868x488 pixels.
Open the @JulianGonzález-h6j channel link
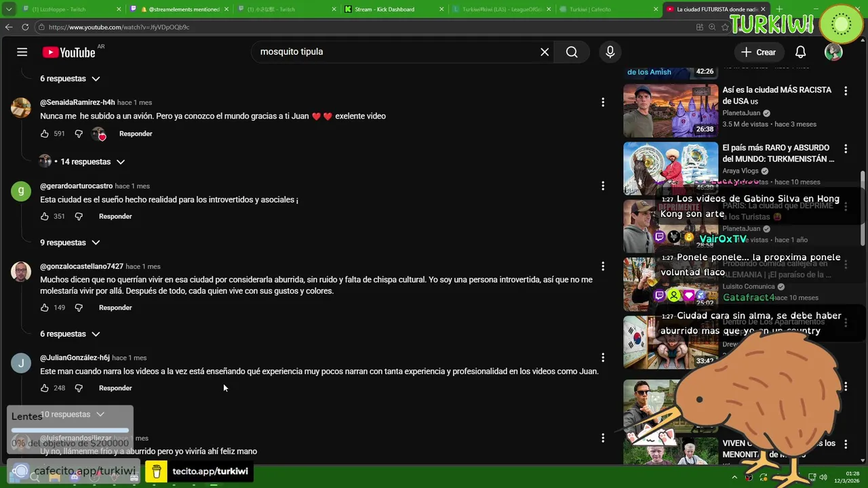[75, 358]
